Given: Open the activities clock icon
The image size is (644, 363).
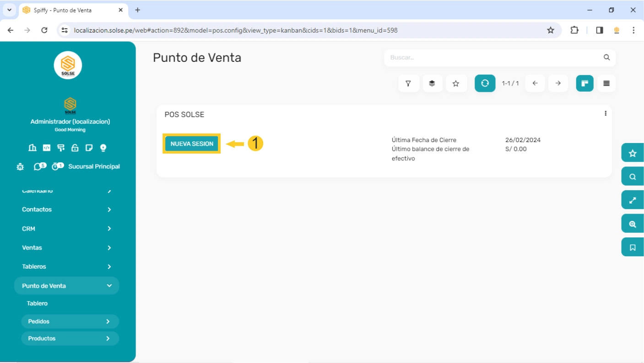Looking at the screenshot, I should (57, 166).
